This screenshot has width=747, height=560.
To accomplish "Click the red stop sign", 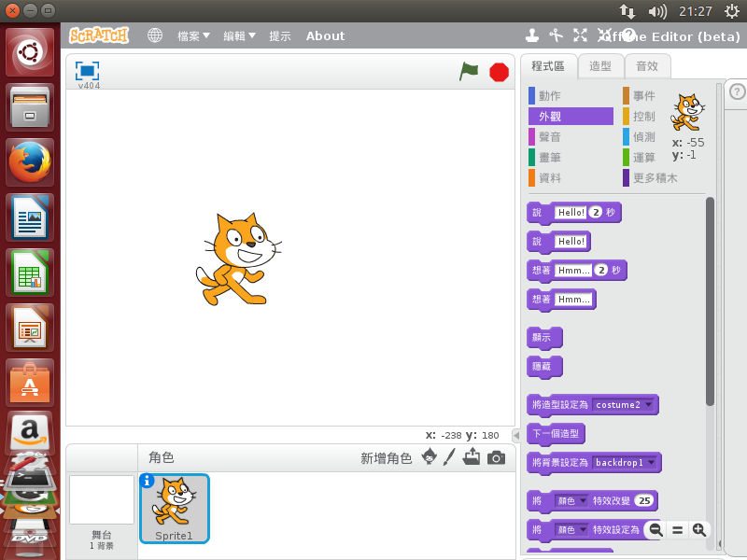I will click(499, 73).
